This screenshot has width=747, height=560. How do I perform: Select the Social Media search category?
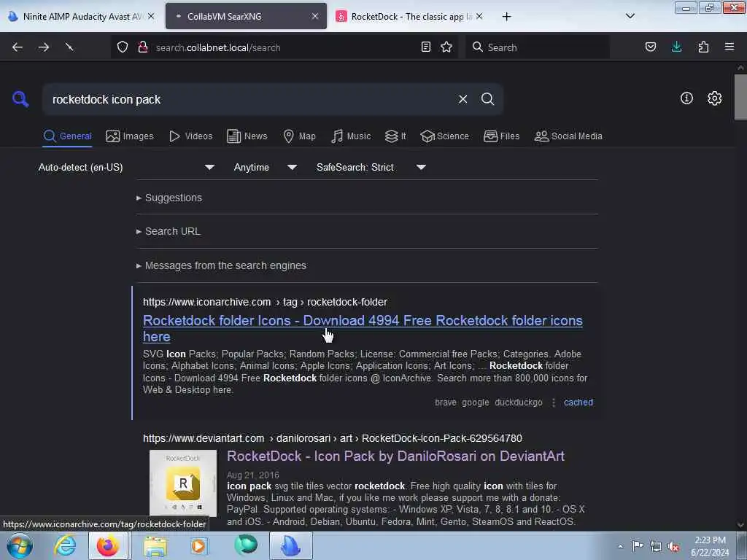pos(568,136)
